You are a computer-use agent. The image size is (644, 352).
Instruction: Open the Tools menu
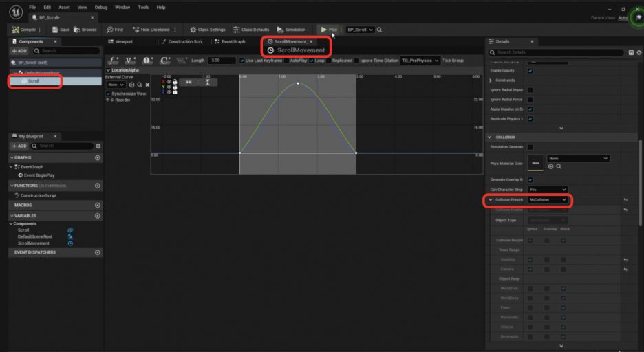tap(143, 8)
